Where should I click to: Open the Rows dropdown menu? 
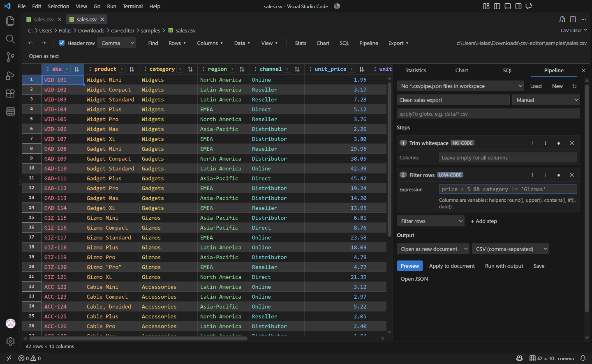[177, 43]
